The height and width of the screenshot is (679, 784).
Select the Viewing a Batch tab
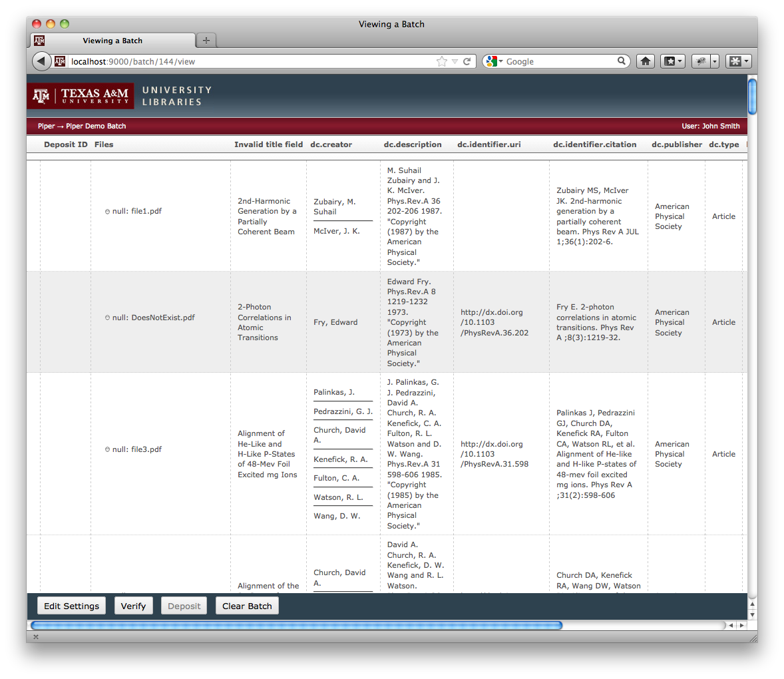[113, 41]
